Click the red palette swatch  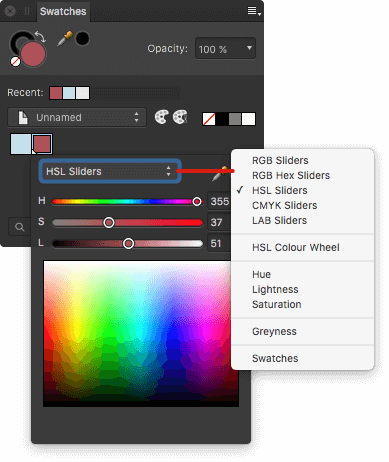point(42,144)
